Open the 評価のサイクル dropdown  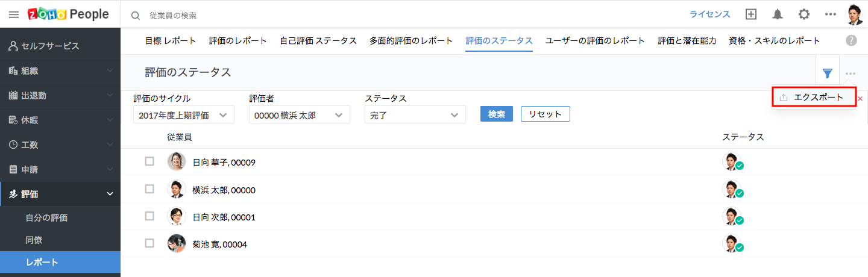coord(184,115)
